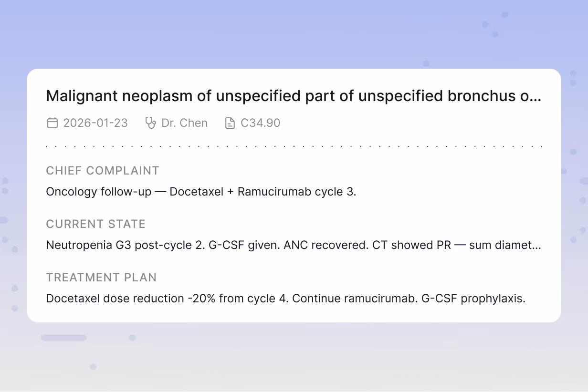Click the Dr. Chen physician name

[x=185, y=123]
